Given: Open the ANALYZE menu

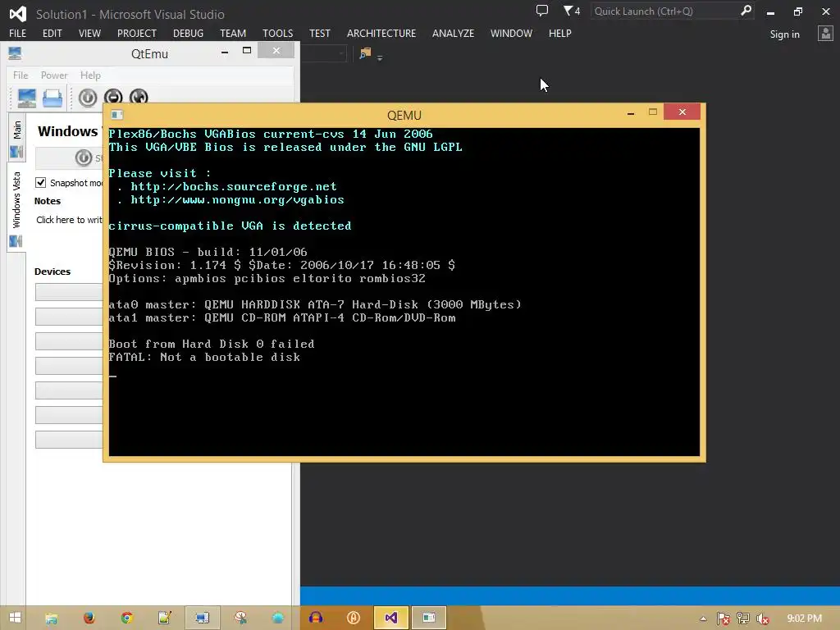Looking at the screenshot, I should coord(453,33).
